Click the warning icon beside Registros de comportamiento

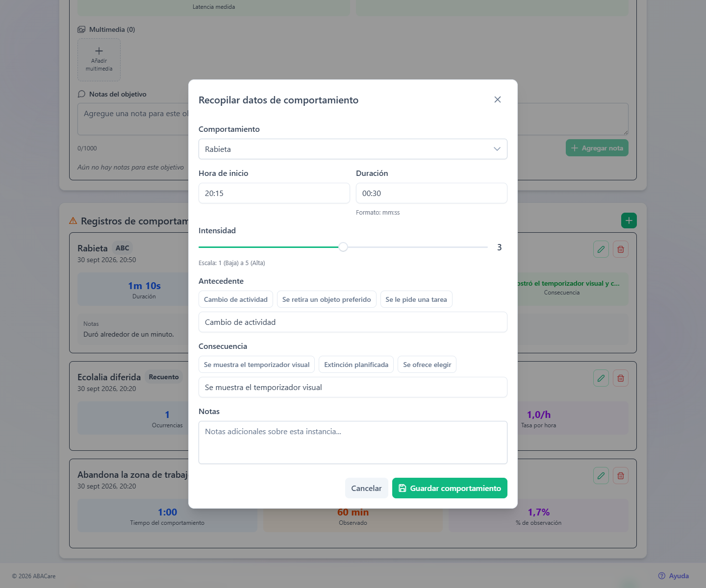[x=73, y=221]
